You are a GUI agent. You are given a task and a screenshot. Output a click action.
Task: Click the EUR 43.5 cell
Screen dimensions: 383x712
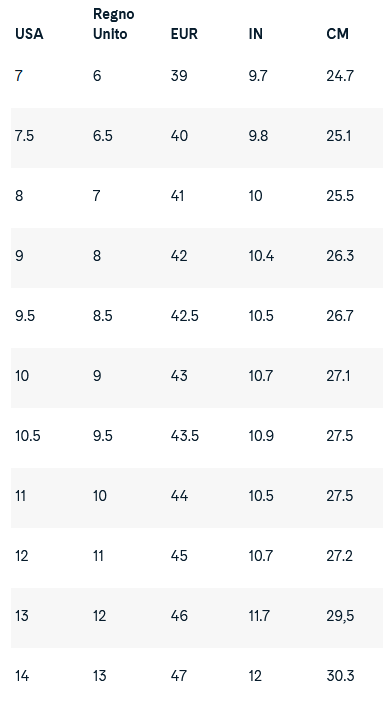pos(184,435)
